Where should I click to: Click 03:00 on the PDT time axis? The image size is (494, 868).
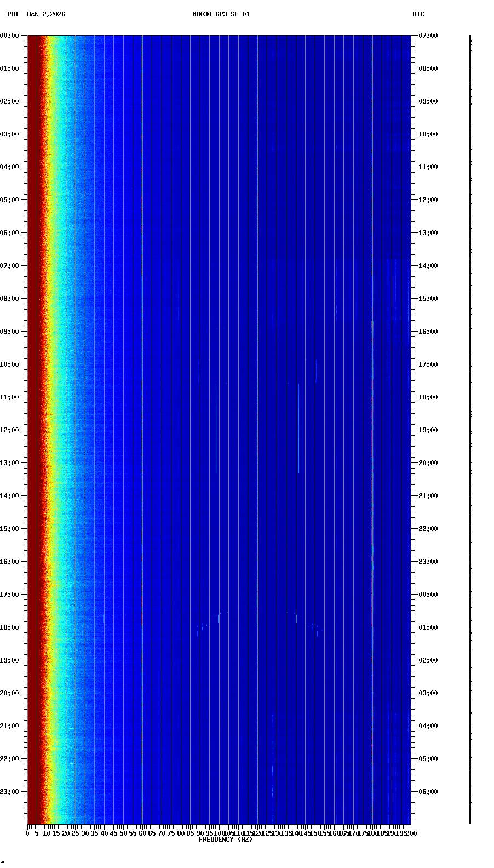coord(9,134)
